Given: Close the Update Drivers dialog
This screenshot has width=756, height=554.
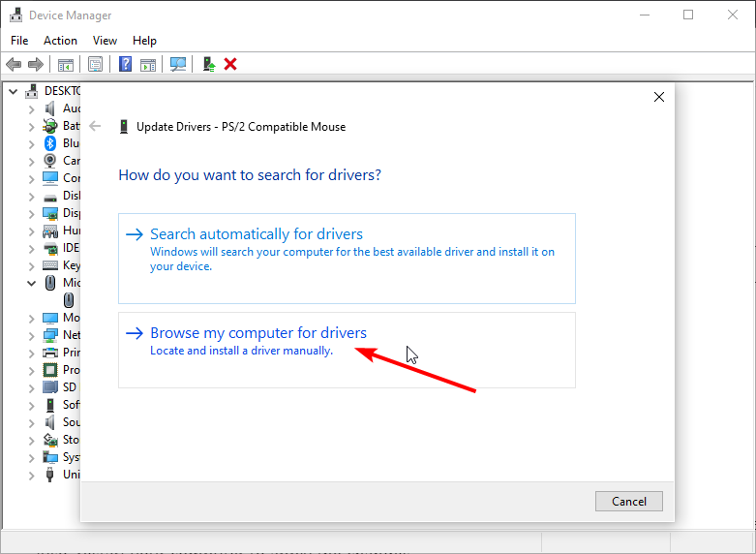Looking at the screenshot, I should click(x=659, y=97).
